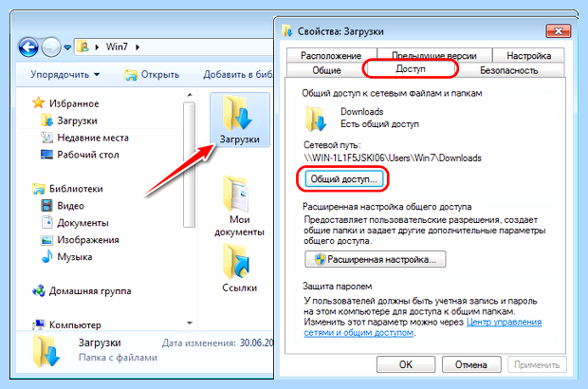The width and height of the screenshot is (588, 389).
Task: Click the Домашняя группа globe icon
Action: click(x=39, y=290)
